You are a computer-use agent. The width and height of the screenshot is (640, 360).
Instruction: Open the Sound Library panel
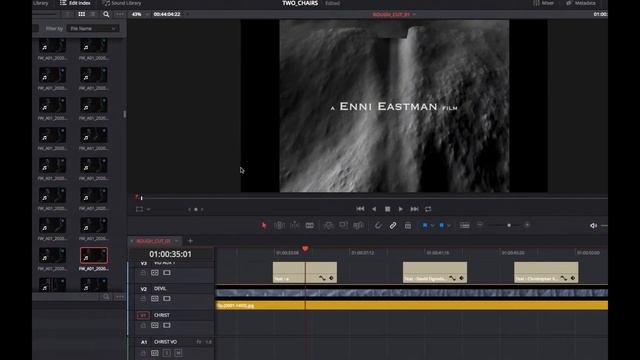tap(122, 3)
